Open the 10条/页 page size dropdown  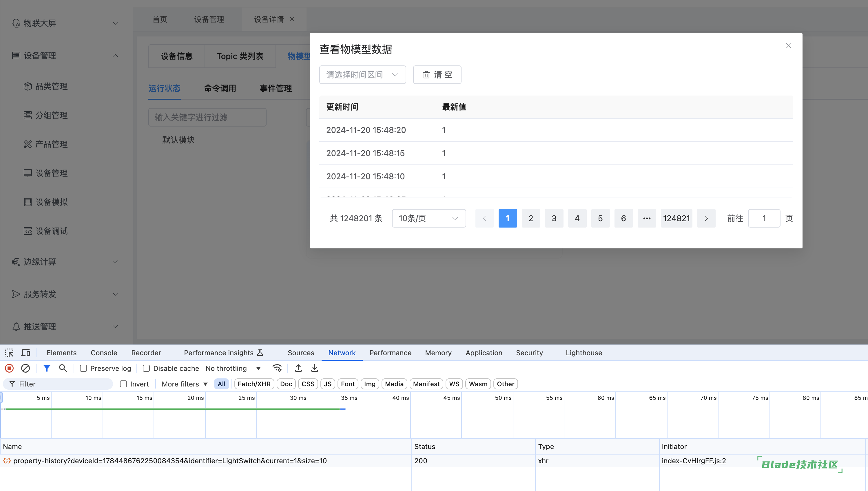click(428, 219)
